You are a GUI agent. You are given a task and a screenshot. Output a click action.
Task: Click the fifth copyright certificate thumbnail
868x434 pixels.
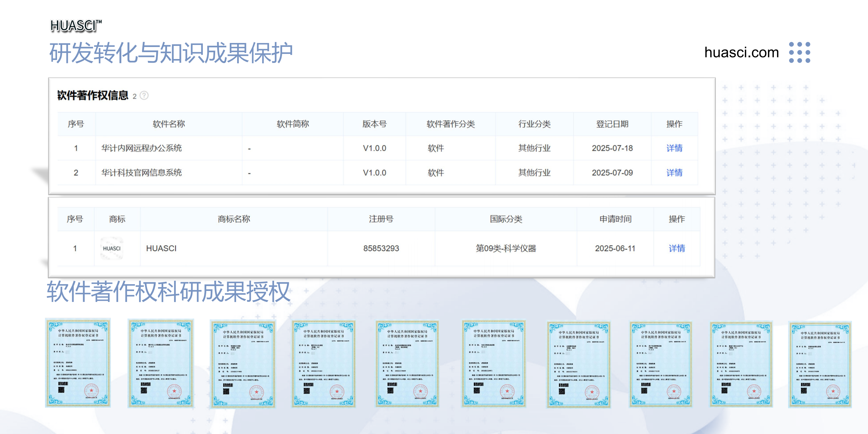[x=407, y=364]
